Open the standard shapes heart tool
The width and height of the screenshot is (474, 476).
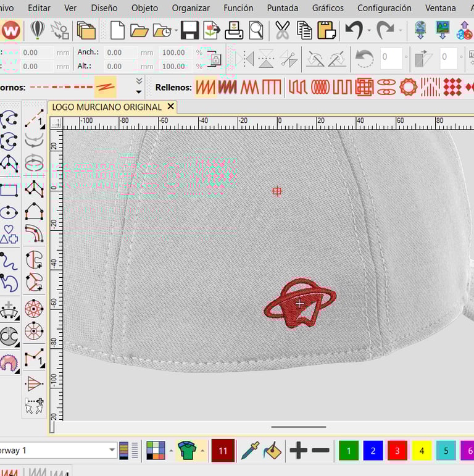tap(9, 235)
